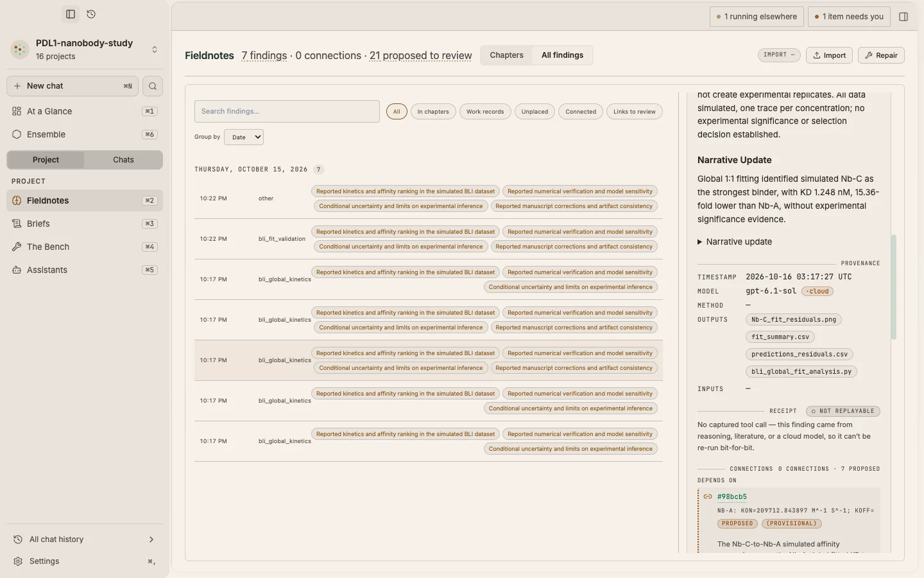
Task: Expand the Narrative update disclosure triangle
Action: click(x=700, y=242)
